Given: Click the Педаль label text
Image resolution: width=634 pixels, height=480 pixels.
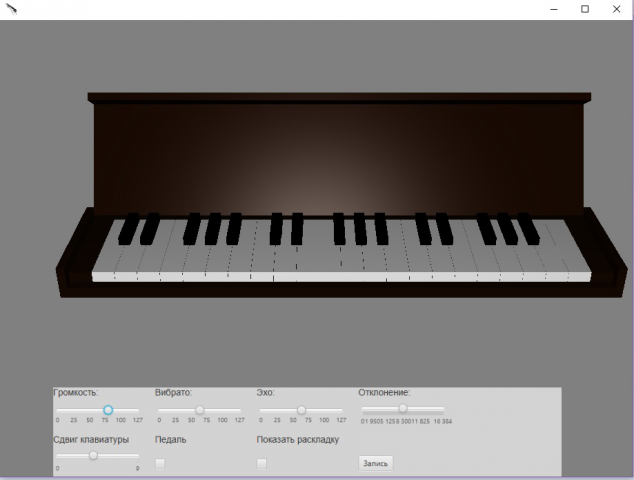Looking at the screenshot, I should click(171, 440).
